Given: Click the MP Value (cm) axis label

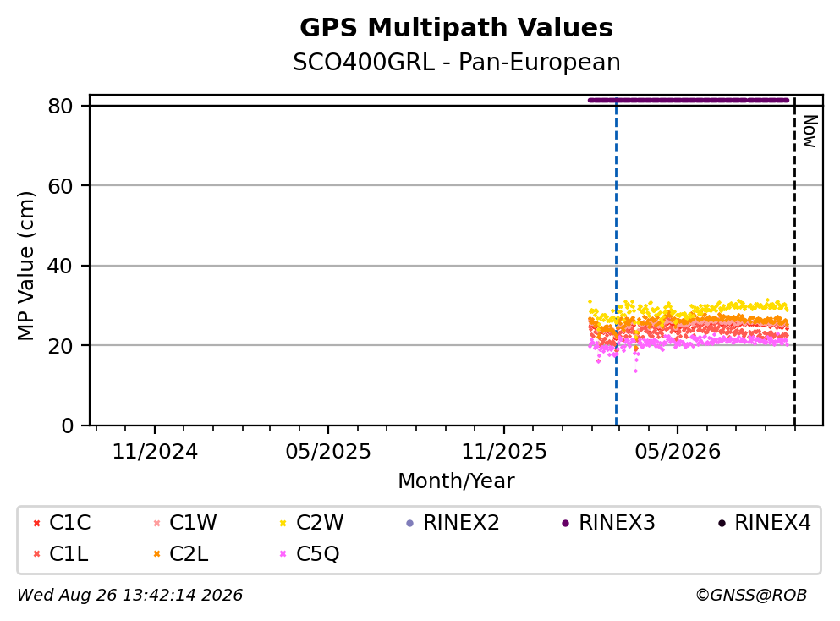Looking at the screenshot, I should pos(25,266).
